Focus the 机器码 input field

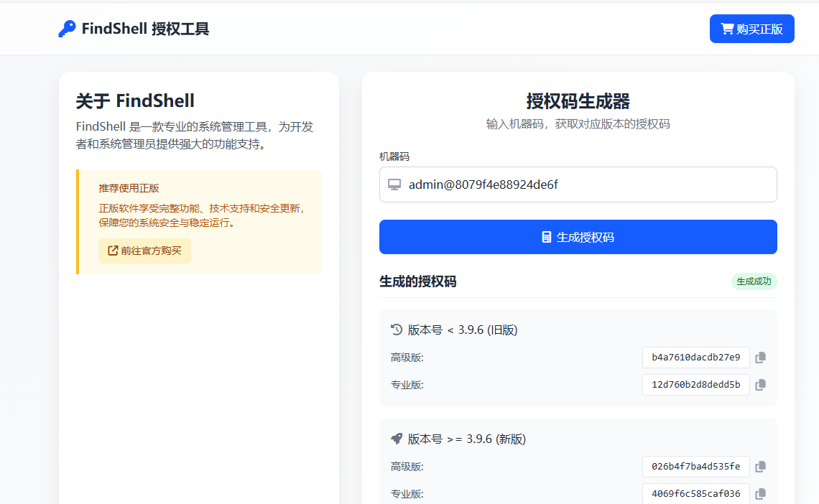(x=578, y=185)
